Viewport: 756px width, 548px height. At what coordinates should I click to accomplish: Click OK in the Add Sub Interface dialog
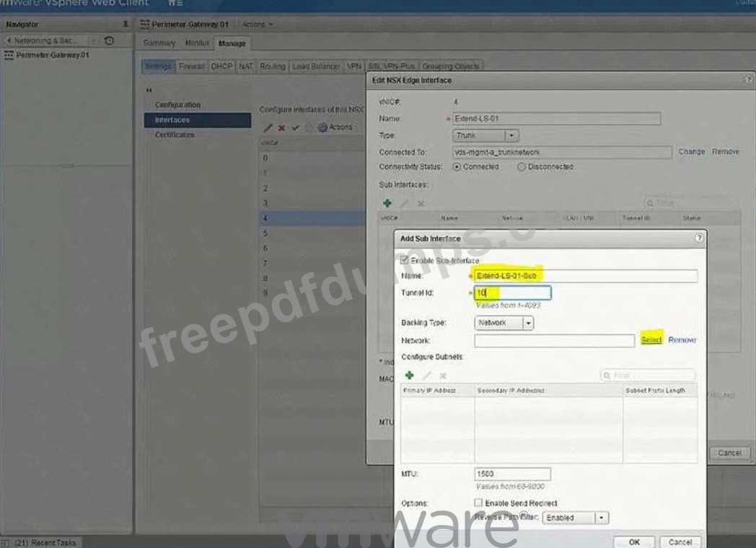(634, 542)
